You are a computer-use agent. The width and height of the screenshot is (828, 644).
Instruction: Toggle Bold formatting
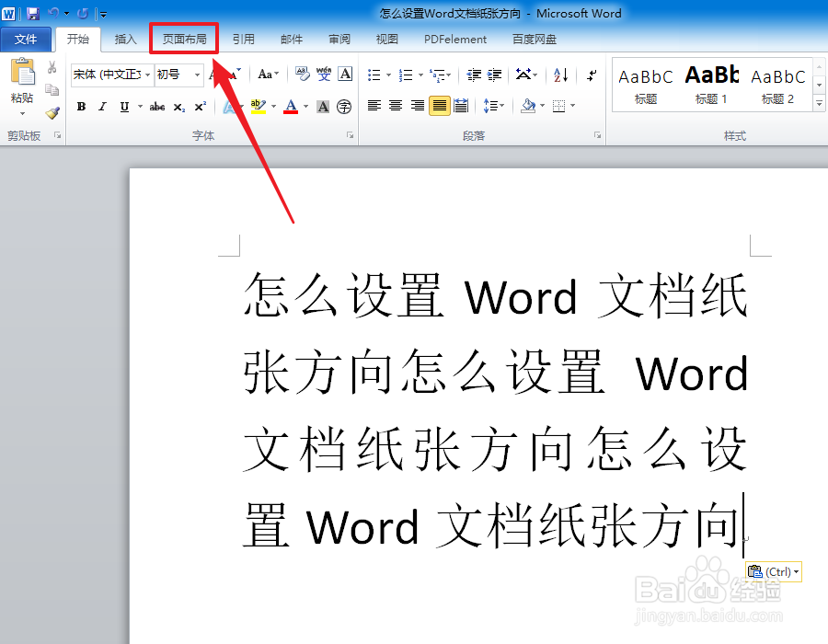(81, 107)
